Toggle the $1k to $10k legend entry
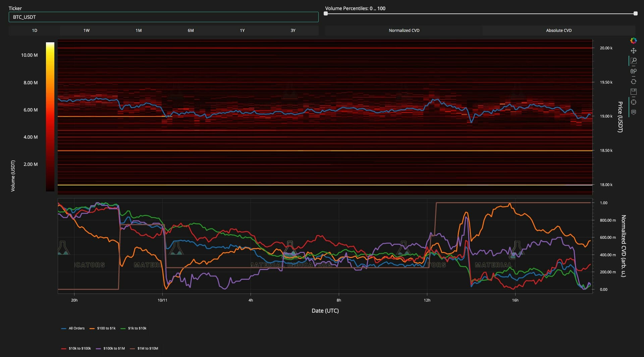644x357 pixels. click(x=133, y=328)
